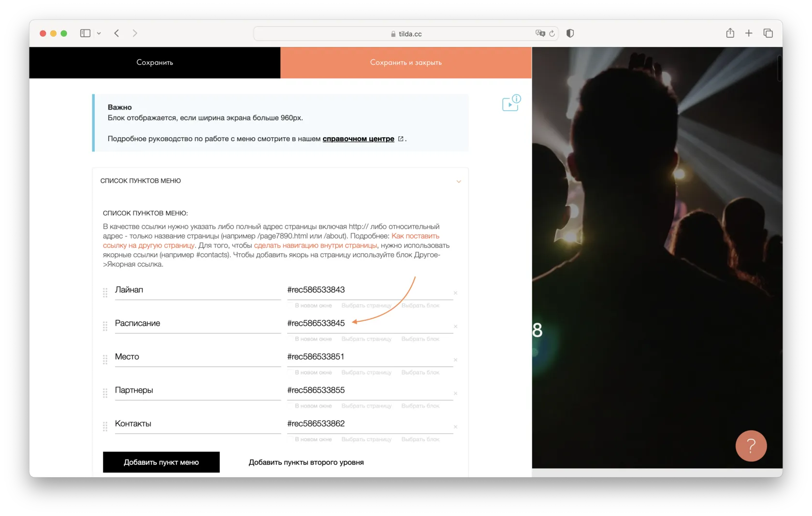The image size is (812, 516).
Task: Grab the drag handle of Партнеры row
Action: tap(105, 393)
